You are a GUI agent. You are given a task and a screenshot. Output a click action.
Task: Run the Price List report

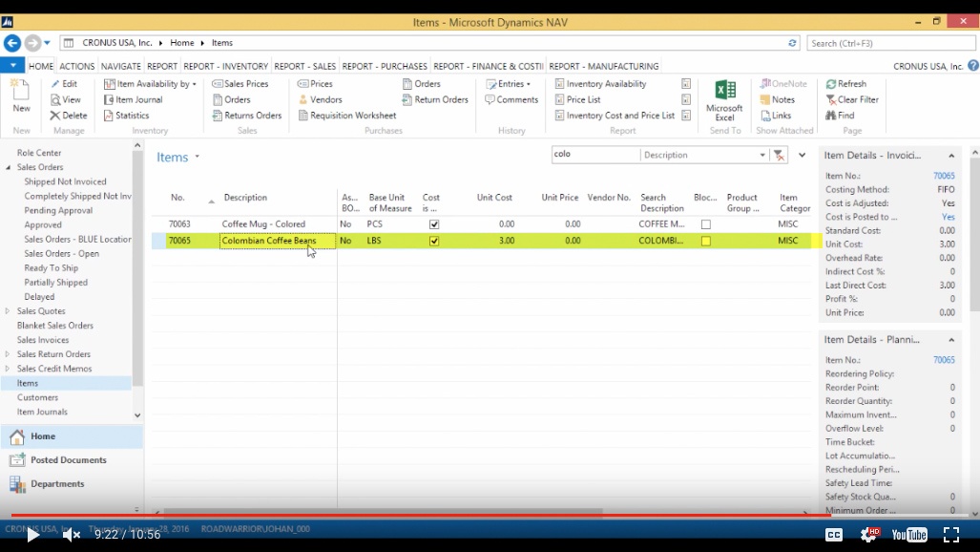click(577, 99)
